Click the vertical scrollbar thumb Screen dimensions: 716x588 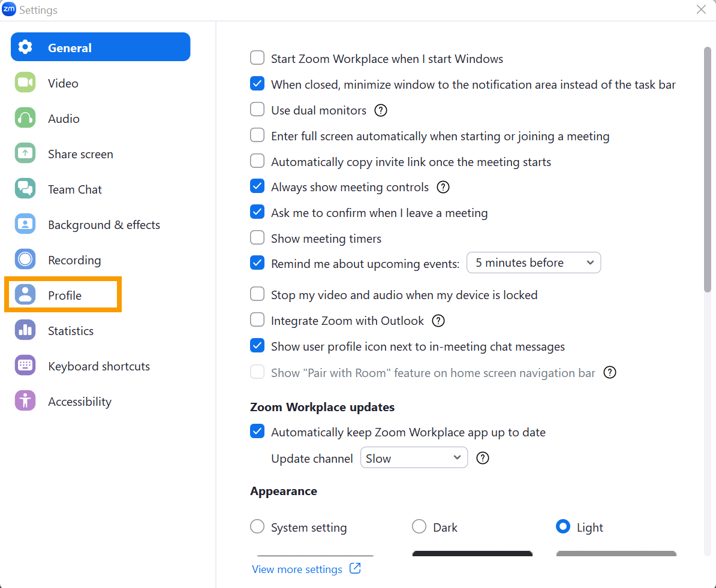(x=708, y=169)
